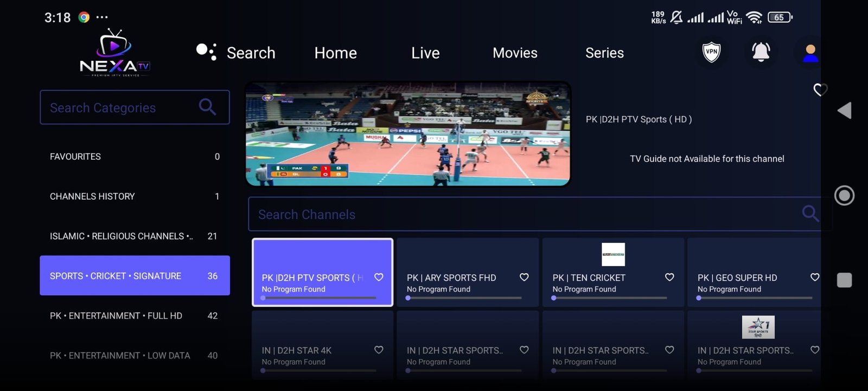
Task: Click the Star Sports 1 channel logo
Action: [758, 327]
